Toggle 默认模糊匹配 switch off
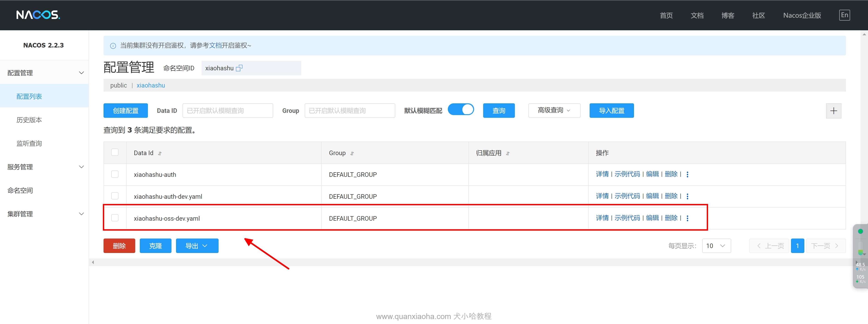868x324 pixels. pos(461,110)
